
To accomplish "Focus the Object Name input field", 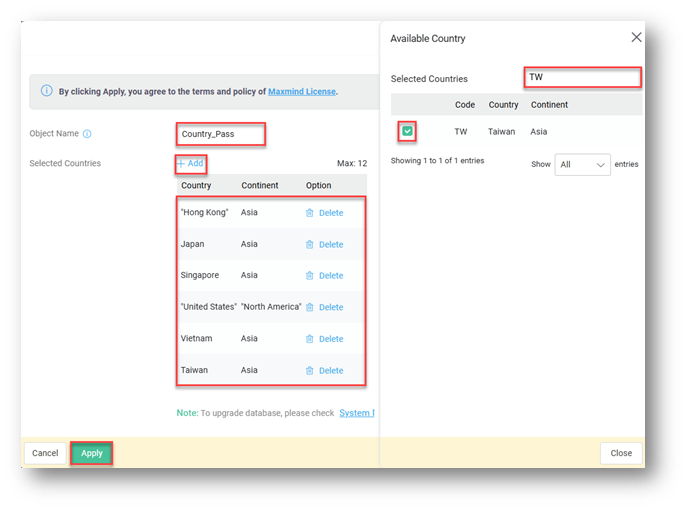I will click(220, 134).
